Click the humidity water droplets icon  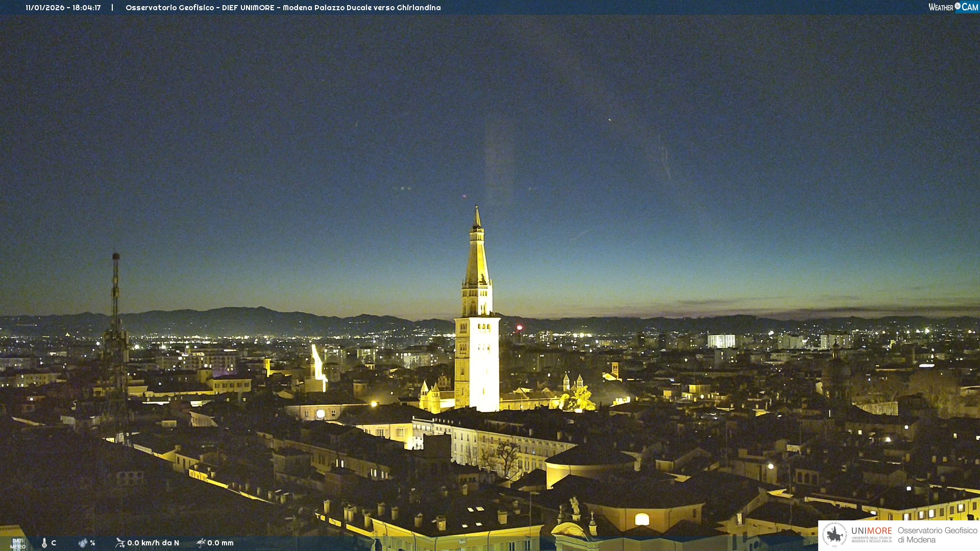[83, 543]
